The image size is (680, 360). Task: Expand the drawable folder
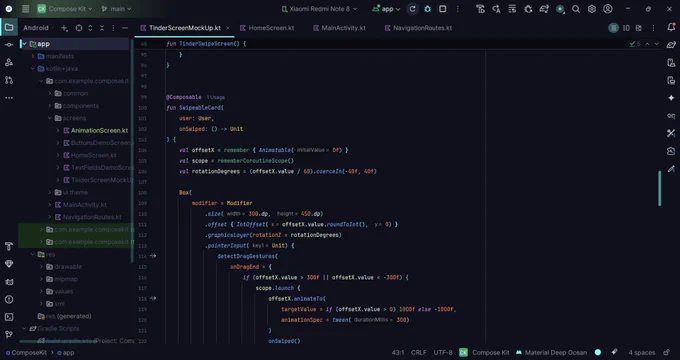click(x=41, y=267)
